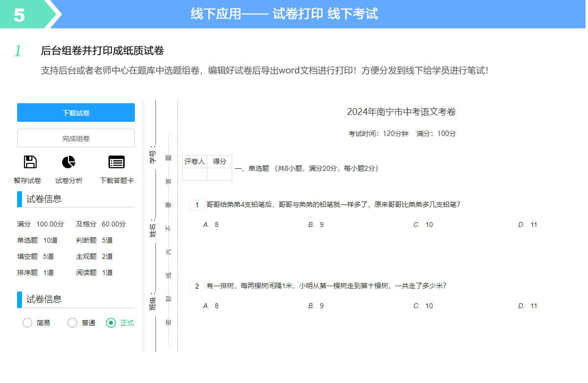The image size is (588, 383).
Task: Click the 试卷分析 label
Action: point(69,180)
